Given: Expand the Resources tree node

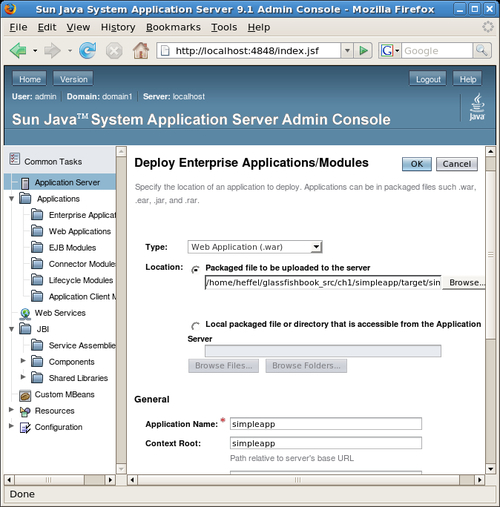Looking at the screenshot, I should [11, 410].
